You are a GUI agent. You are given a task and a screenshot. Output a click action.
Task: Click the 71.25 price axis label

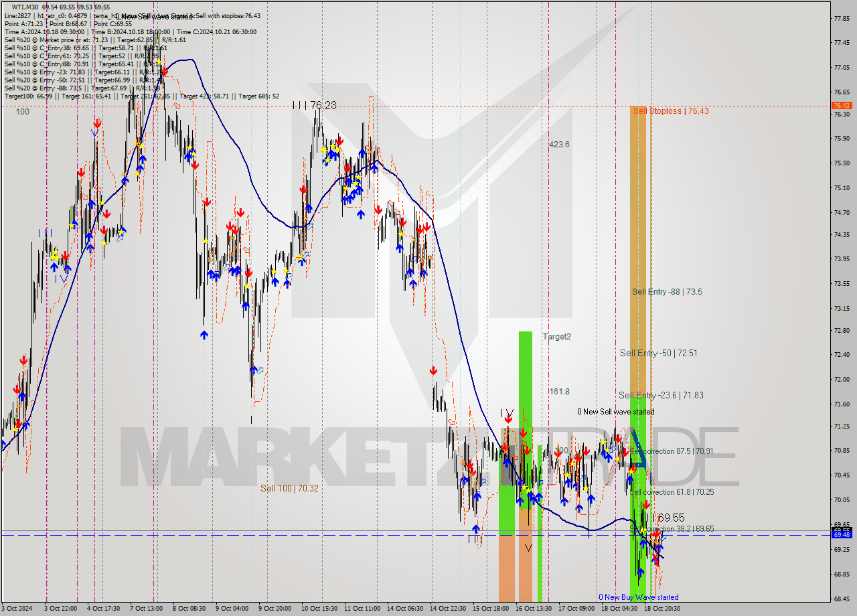pos(842,426)
